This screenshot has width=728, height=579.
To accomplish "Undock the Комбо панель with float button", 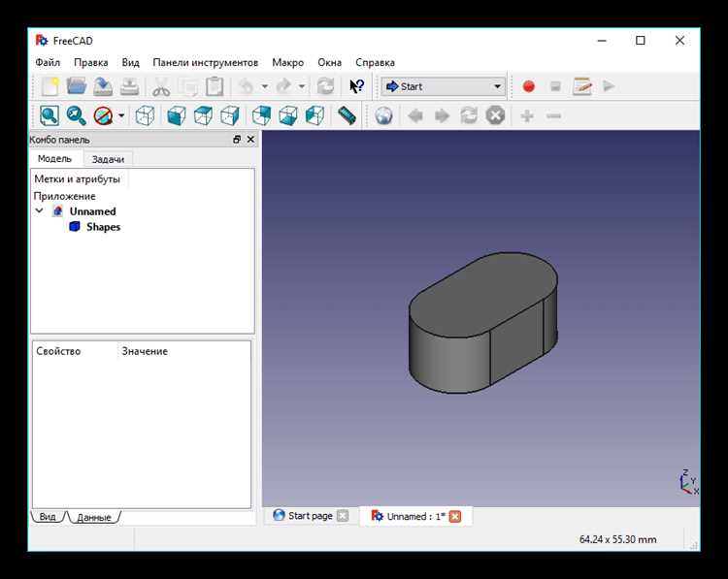I will tap(237, 140).
